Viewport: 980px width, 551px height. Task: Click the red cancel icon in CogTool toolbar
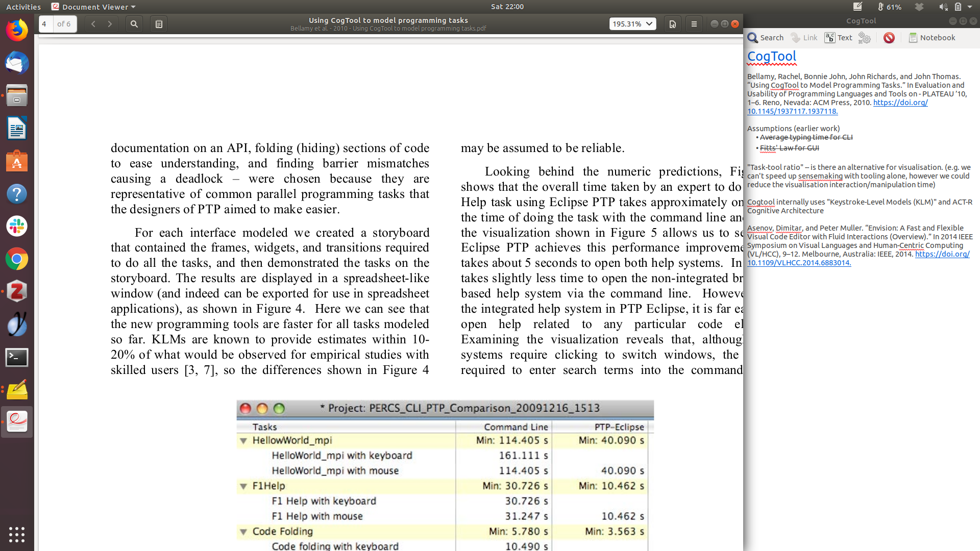click(889, 38)
